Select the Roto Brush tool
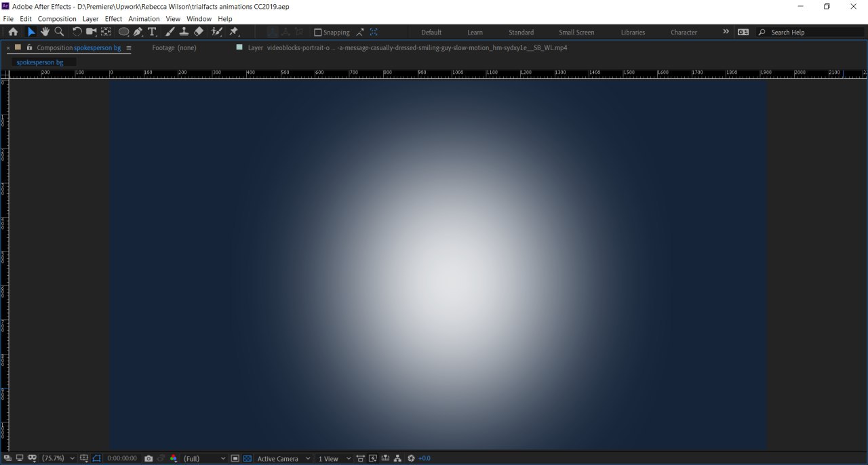868x465 pixels. tap(217, 32)
